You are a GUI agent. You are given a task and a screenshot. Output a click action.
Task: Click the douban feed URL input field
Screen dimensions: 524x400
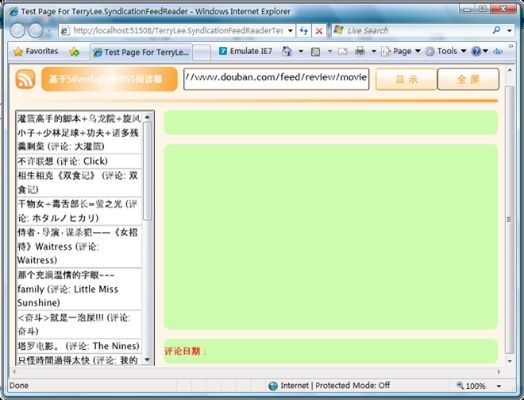[x=276, y=79]
